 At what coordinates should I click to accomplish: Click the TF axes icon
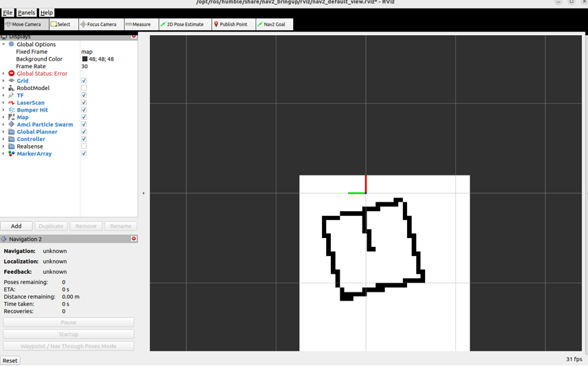(x=11, y=95)
